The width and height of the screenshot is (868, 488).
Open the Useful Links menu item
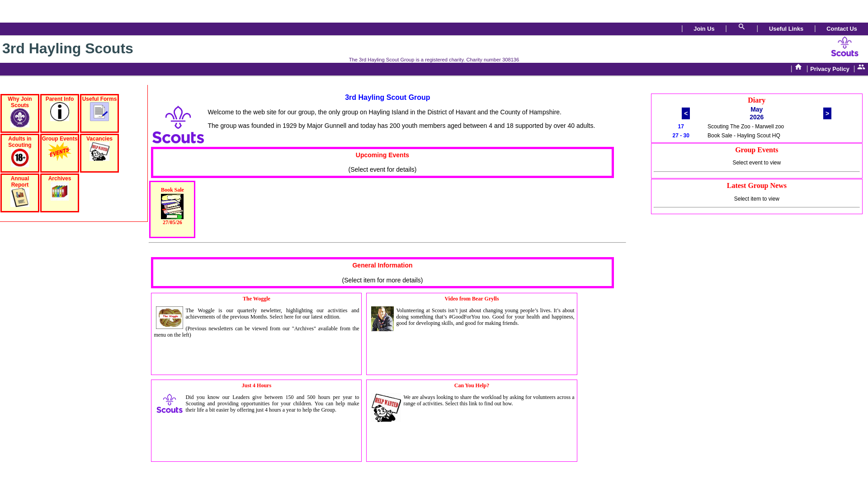pos(786,29)
